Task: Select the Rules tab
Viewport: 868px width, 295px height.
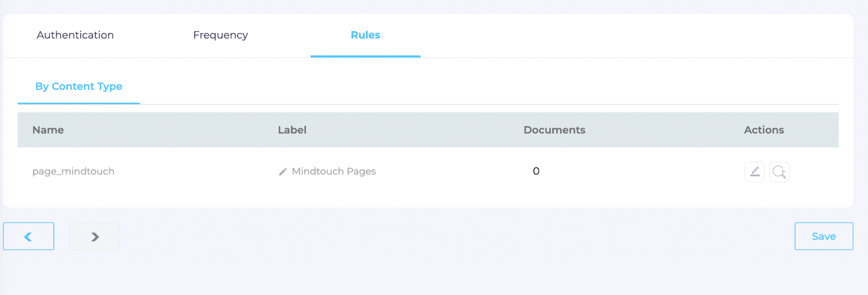Action: pyautogui.click(x=365, y=35)
